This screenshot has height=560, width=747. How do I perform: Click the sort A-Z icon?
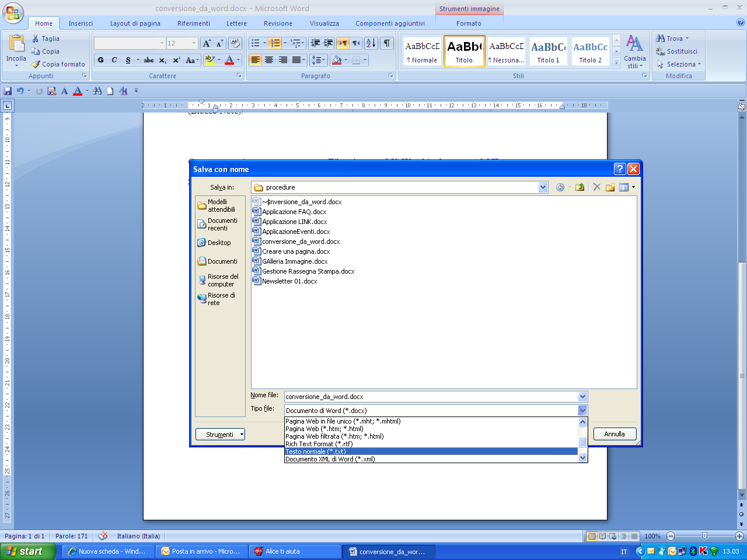pyautogui.click(x=371, y=43)
